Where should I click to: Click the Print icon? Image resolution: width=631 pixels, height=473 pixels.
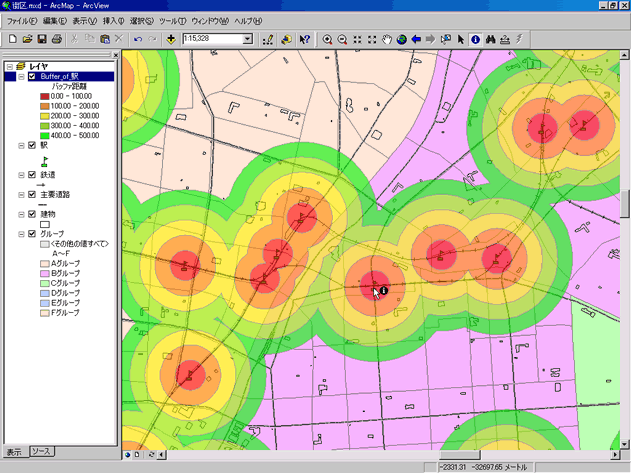click(57, 39)
